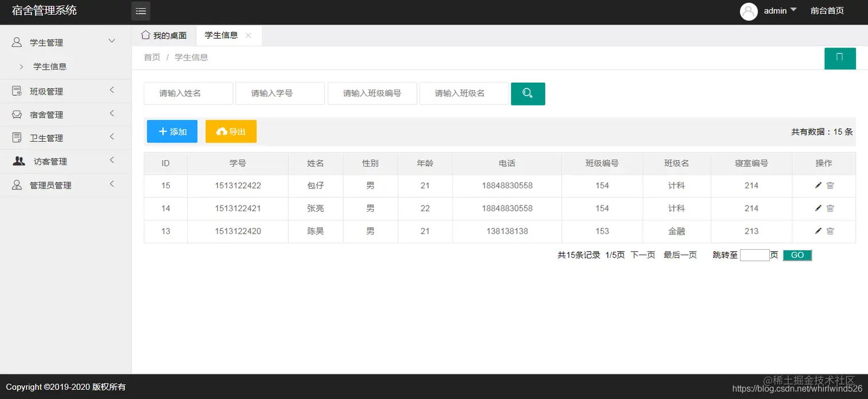868x399 pixels.
Task: Open the admin dropdown arrow
Action: [x=793, y=10]
